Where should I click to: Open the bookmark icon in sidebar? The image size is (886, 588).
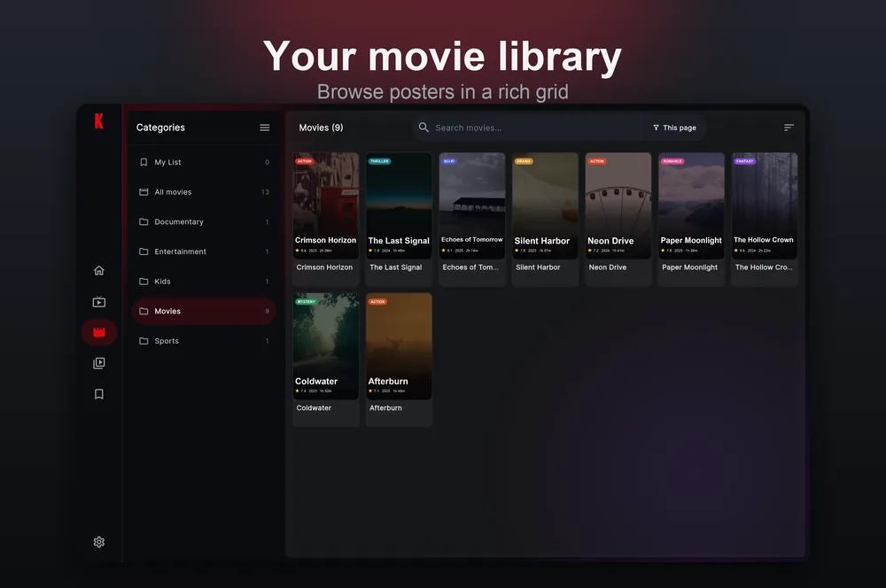pyautogui.click(x=99, y=394)
